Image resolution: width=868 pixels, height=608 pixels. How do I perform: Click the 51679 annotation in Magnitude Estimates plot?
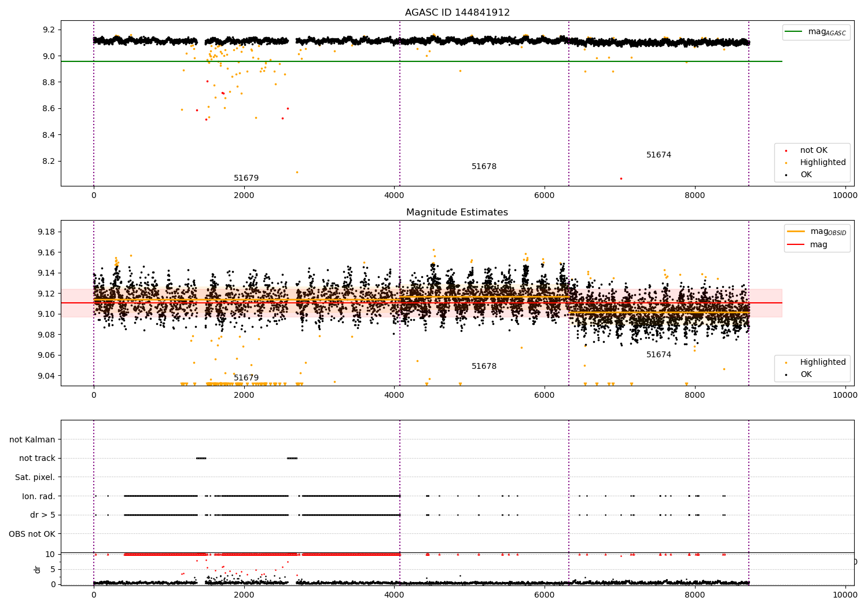click(246, 378)
